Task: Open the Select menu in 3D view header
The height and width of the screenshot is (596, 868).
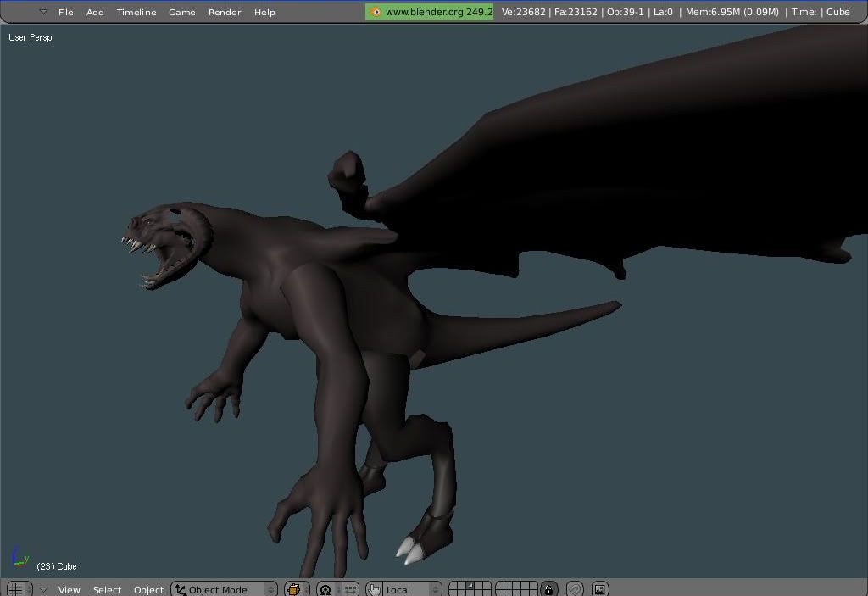Action: [107, 589]
